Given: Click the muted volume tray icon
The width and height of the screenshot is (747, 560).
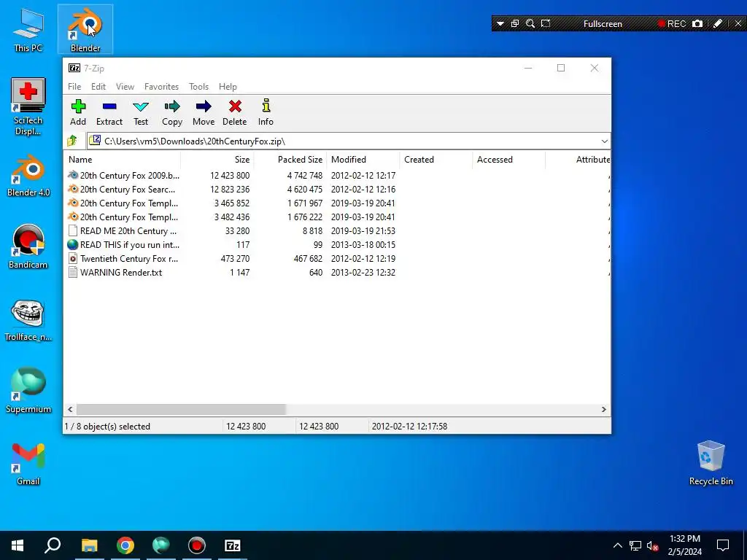Looking at the screenshot, I should pos(652,545).
